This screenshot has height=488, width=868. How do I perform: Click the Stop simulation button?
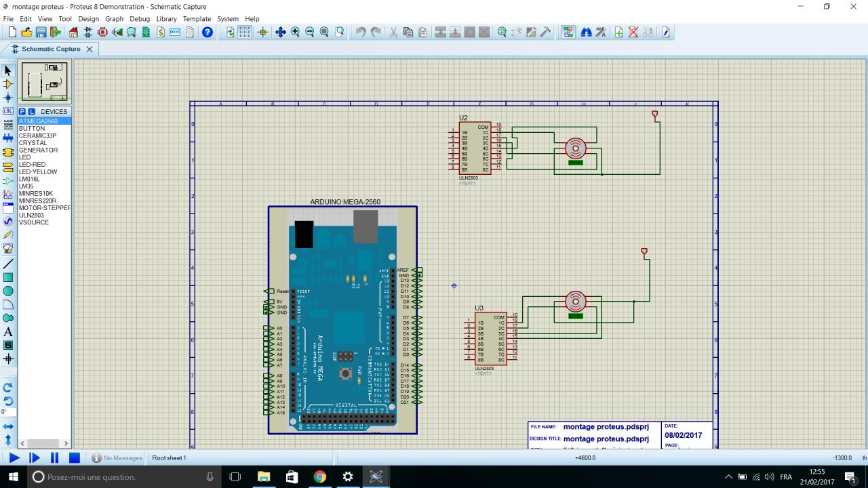pos(75,458)
